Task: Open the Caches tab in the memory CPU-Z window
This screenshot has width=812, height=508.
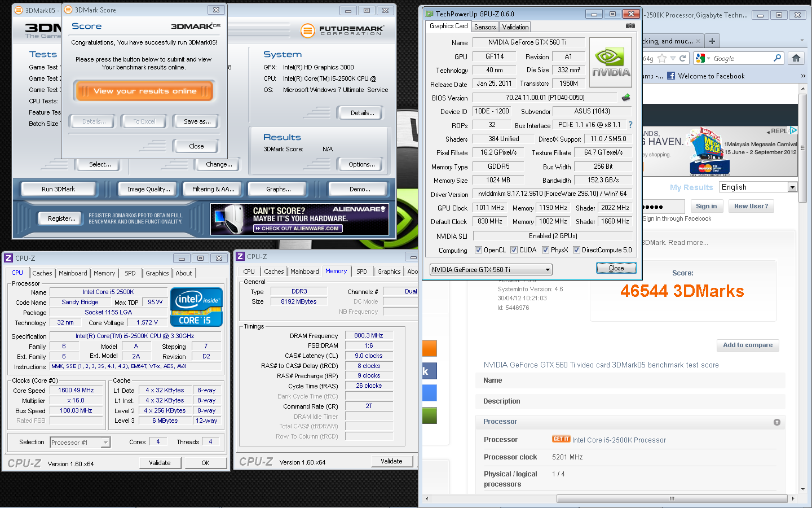Action: pyautogui.click(x=274, y=271)
